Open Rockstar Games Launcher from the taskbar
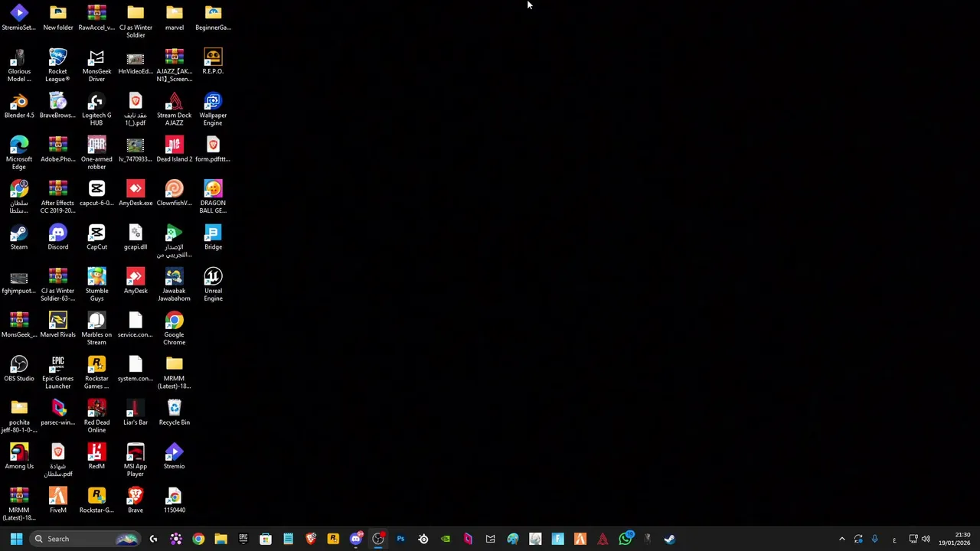 pos(333,539)
